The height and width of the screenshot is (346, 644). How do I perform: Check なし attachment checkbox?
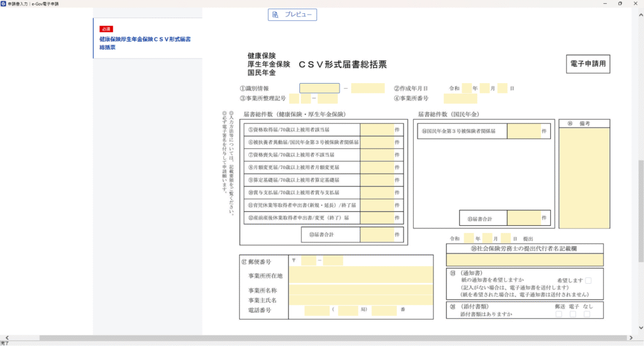click(x=587, y=314)
